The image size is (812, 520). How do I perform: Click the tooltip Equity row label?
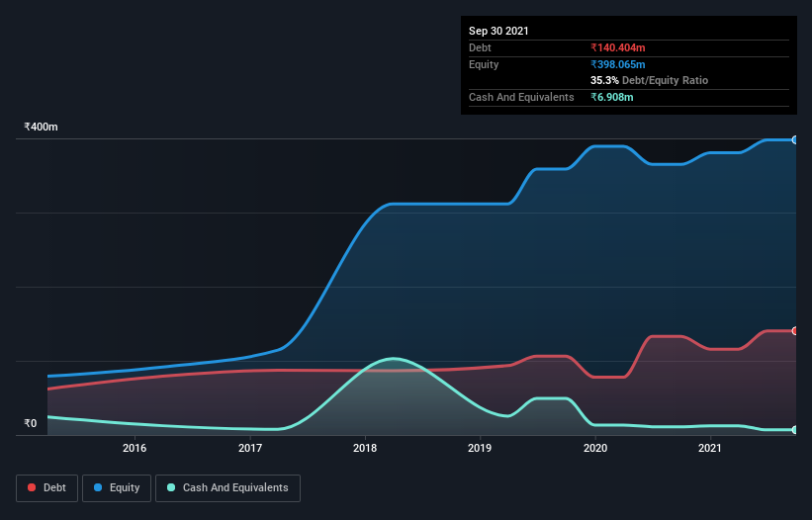coord(484,64)
